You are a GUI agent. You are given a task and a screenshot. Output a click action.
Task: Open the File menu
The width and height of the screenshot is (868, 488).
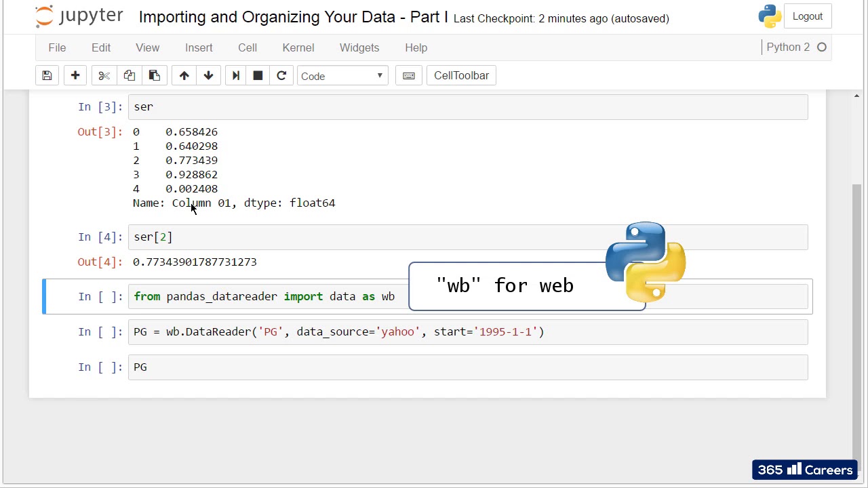pyautogui.click(x=57, y=47)
